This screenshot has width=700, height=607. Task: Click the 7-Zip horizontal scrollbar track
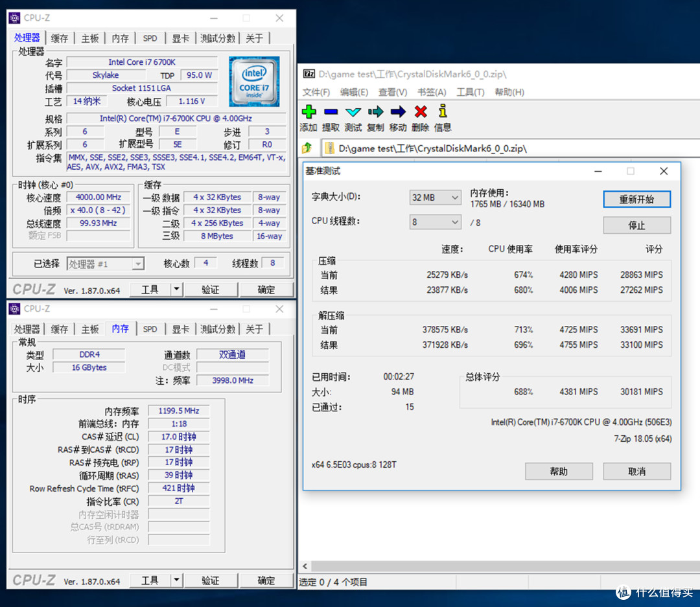(x=506, y=566)
